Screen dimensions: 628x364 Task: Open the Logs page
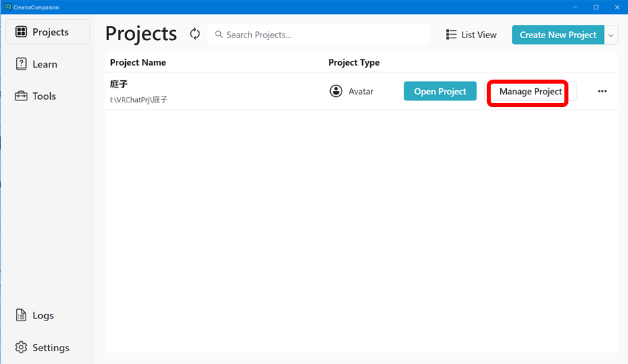[35, 316]
